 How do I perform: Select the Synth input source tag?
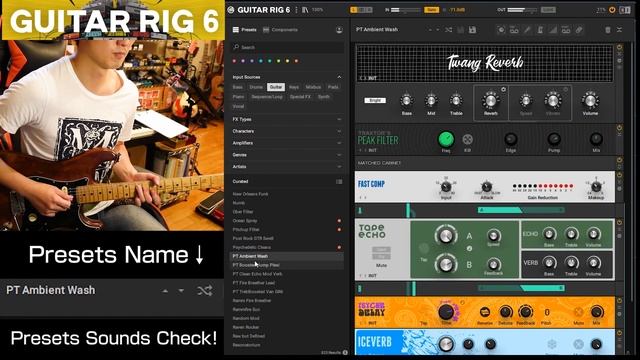tap(324, 97)
